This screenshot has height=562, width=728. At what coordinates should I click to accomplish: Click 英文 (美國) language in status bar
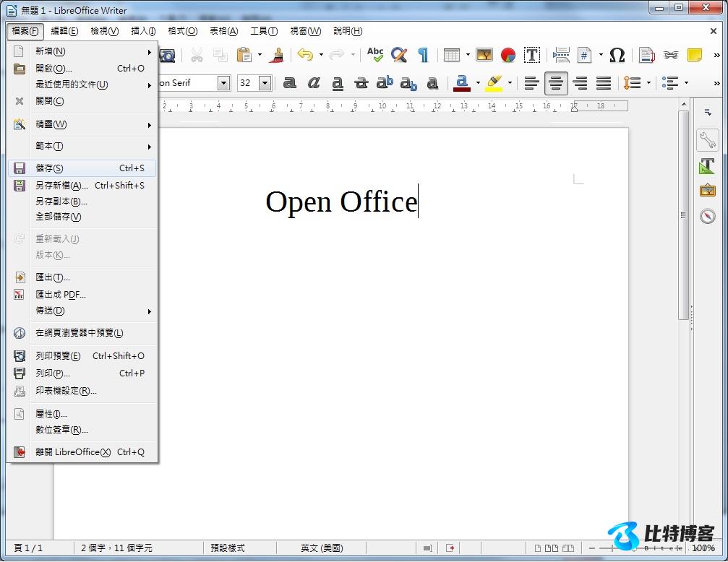click(x=321, y=548)
